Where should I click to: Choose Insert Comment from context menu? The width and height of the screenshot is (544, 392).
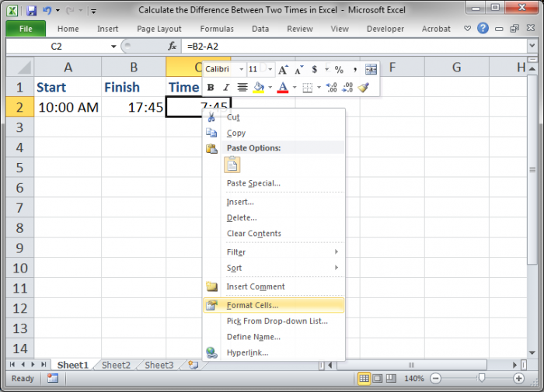pos(274,286)
